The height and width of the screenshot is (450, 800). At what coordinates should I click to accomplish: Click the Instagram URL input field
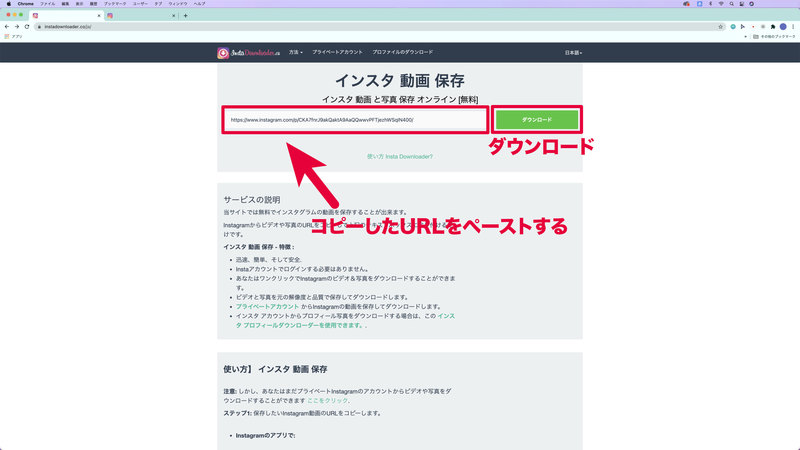[x=355, y=120]
